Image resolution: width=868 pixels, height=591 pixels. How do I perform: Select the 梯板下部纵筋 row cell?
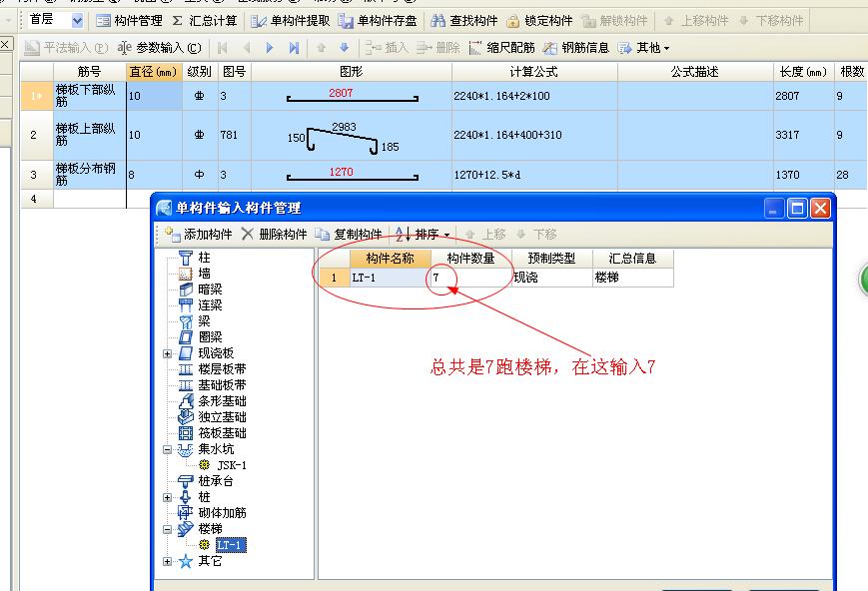point(89,96)
